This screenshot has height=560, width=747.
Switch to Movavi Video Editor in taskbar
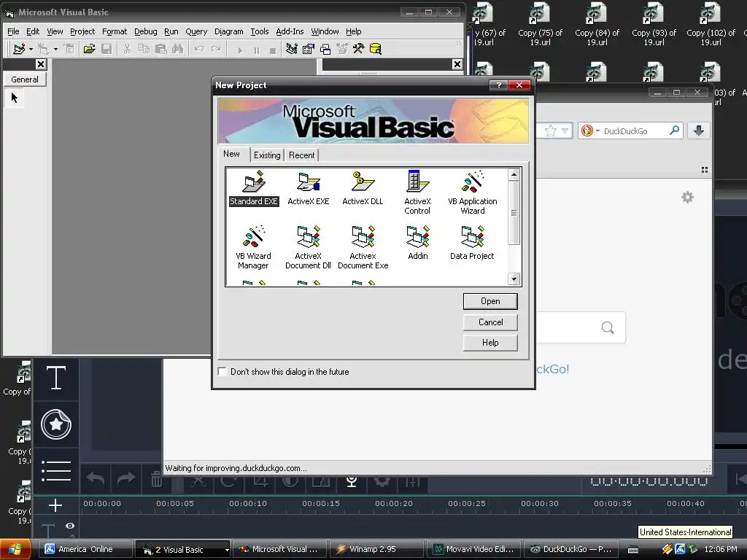pyautogui.click(x=473, y=549)
